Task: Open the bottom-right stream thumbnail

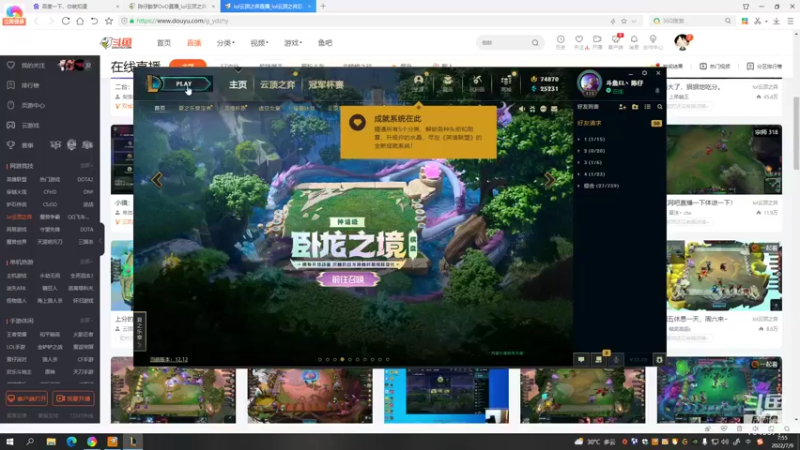Action: (719, 390)
